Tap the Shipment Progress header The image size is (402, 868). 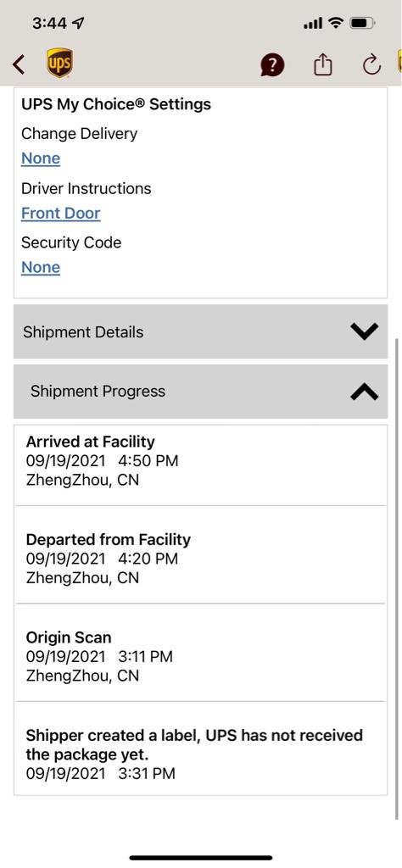[200, 392]
